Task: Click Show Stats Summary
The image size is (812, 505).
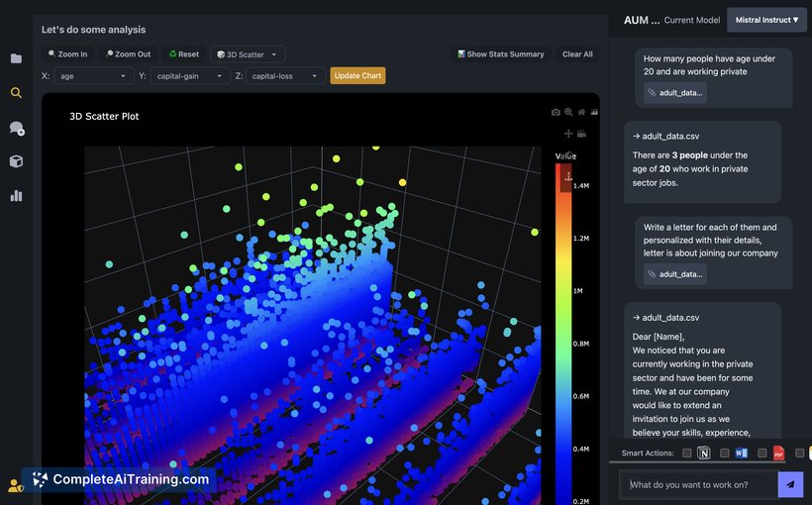Action: [501, 53]
